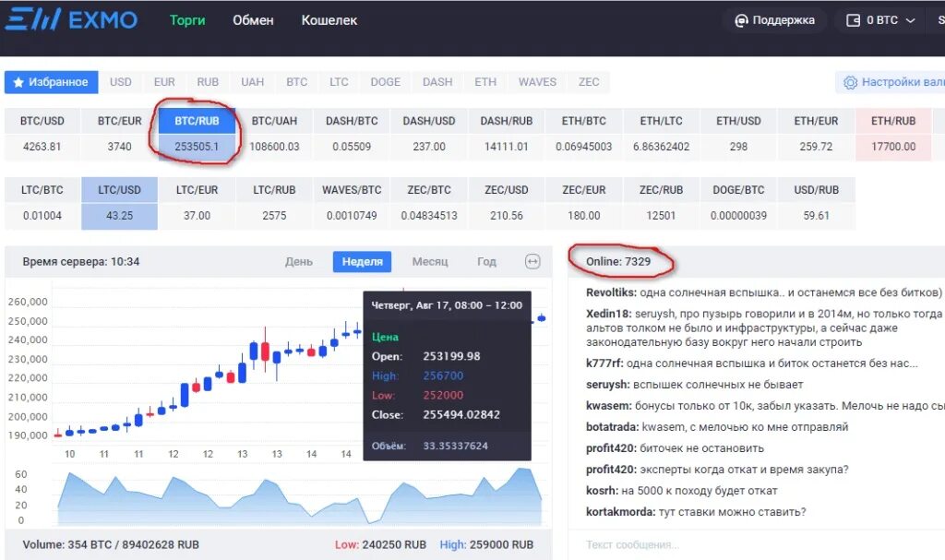The image size is (945, 560).
Task: Click the last blue candlestick on chart
Action: pos(542,317)
